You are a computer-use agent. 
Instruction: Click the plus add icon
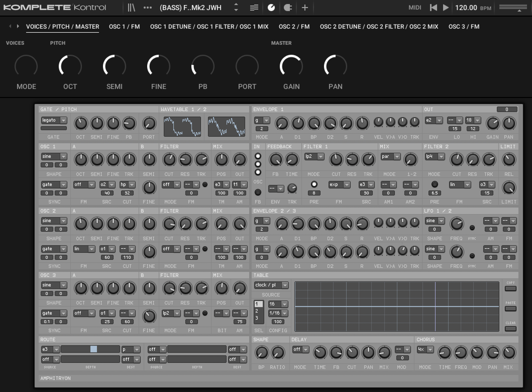click(x=305, y=8)
